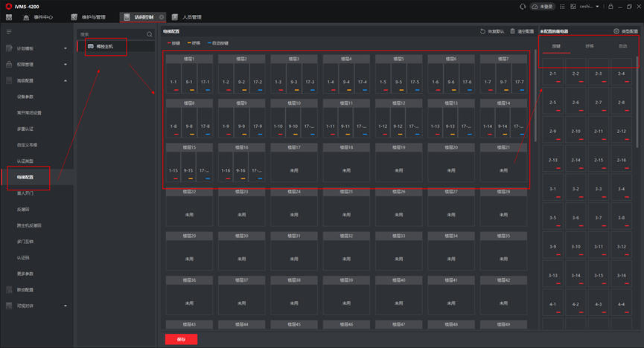Open the user account dropdown arrow
This screenshot has width=644, height=348.
(x=597, y=7)
